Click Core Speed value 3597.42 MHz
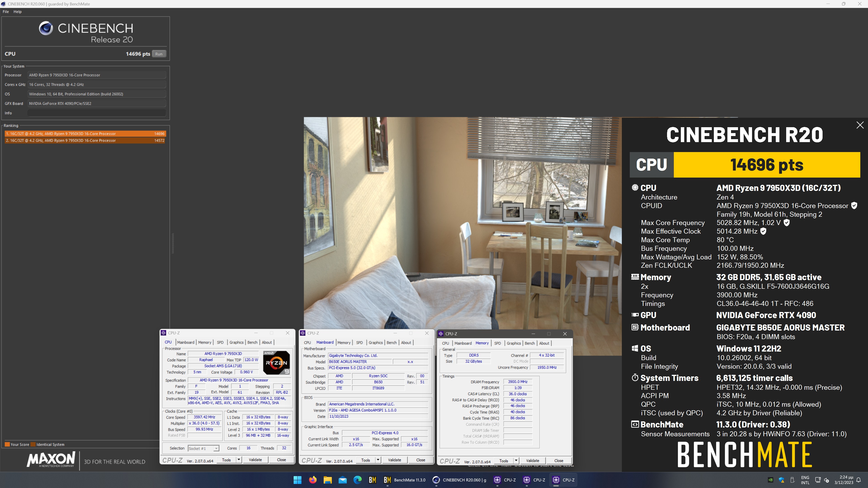This screenshot has width=868, height=488. tap(204, 417)
